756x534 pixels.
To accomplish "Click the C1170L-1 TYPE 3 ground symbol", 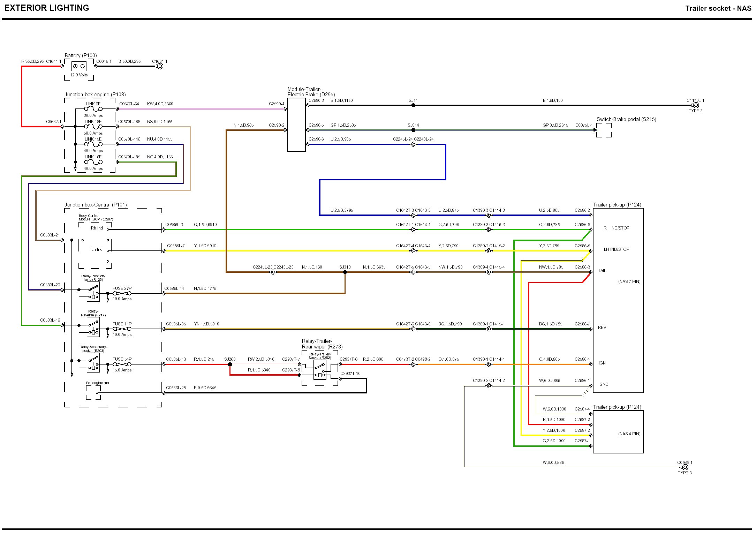I will (x=696, y=105).
